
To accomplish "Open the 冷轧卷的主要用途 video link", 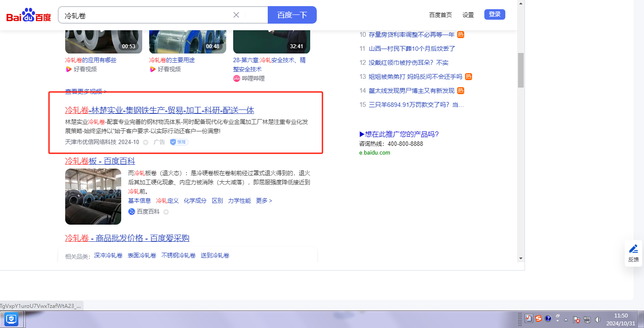I will (172, 60).
